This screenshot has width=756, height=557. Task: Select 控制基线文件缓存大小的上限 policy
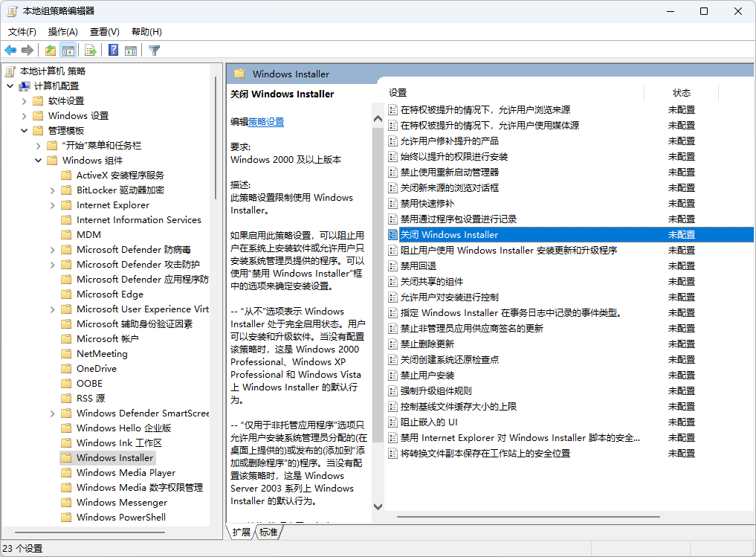[458, 407]
